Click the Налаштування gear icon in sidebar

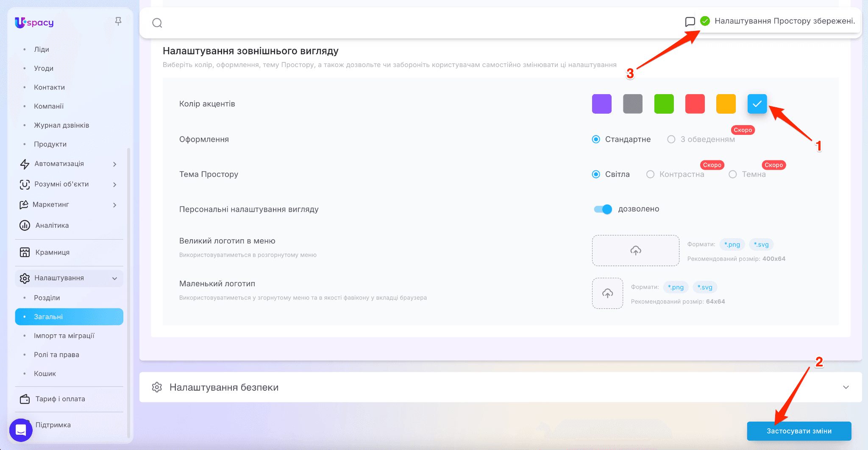click(25, 278)
